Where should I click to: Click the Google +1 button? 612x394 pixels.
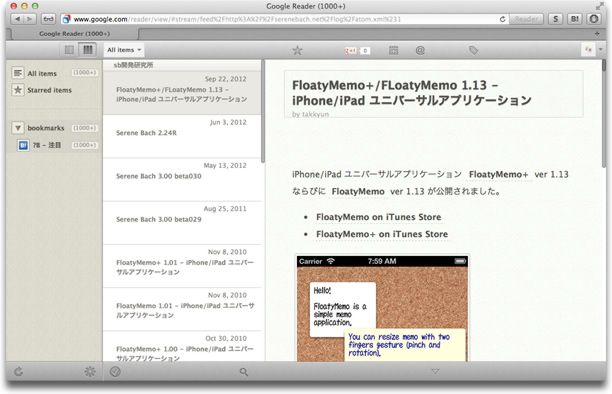(x=350, y=50)
